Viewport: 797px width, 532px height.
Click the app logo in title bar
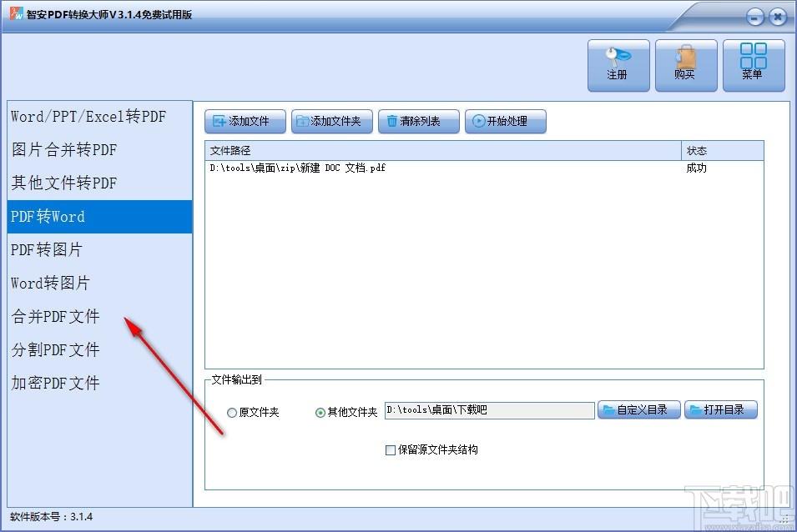tap(16, 13)
